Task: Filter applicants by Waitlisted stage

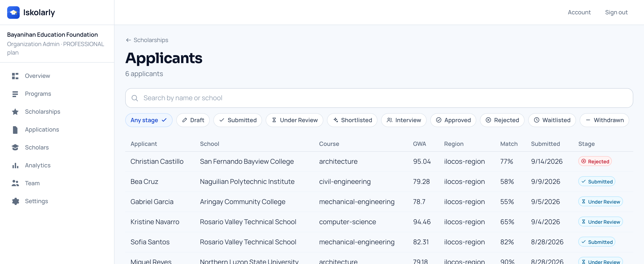Action: 552,120
